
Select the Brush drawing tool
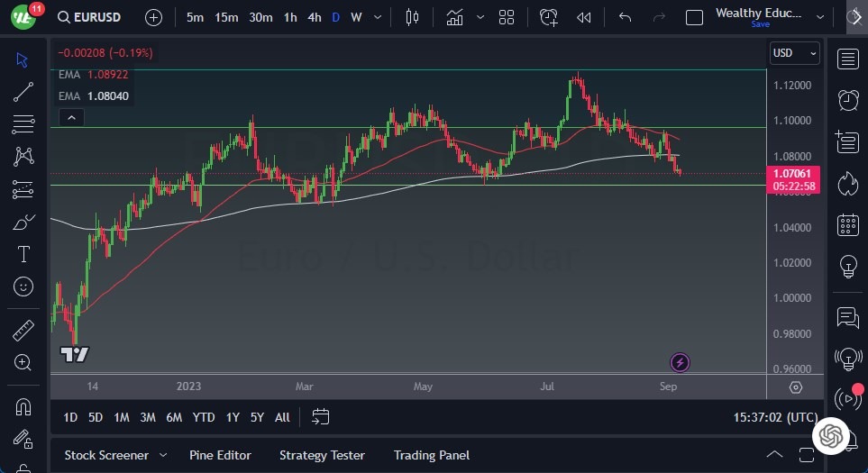23,222
